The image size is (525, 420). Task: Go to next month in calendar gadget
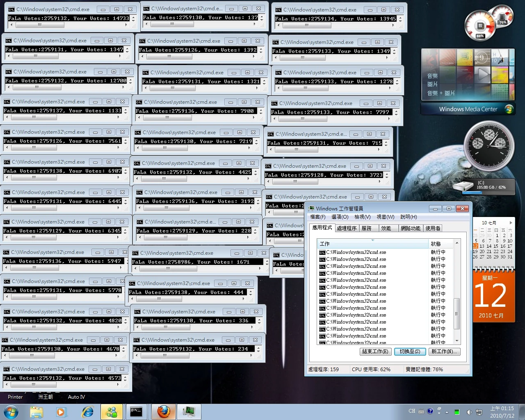point(511,222)
